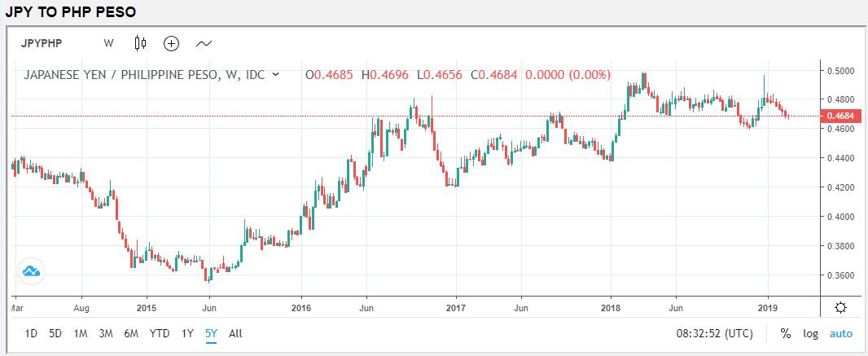Screen dimensions: 868x356
Task: Toggle auto scale mode
Action: coord(840,333)
